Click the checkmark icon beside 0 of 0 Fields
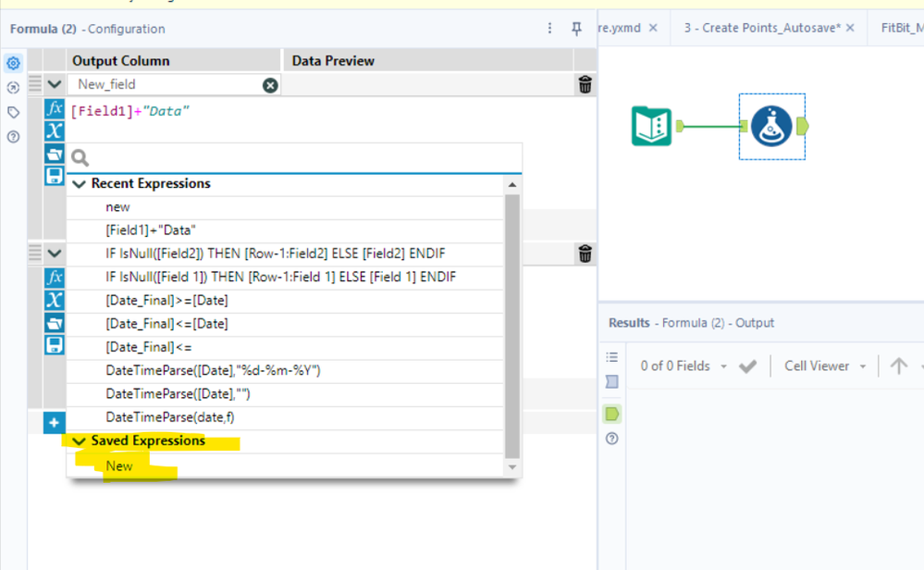This screenshot has height=570, width=924. coord(747,366)
